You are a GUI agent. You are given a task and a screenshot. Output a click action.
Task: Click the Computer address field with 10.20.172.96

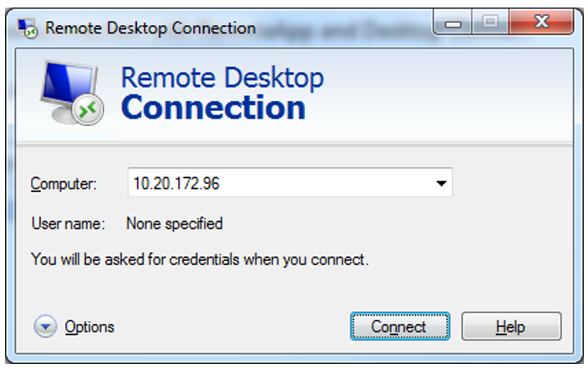click(x=276, y=184)
